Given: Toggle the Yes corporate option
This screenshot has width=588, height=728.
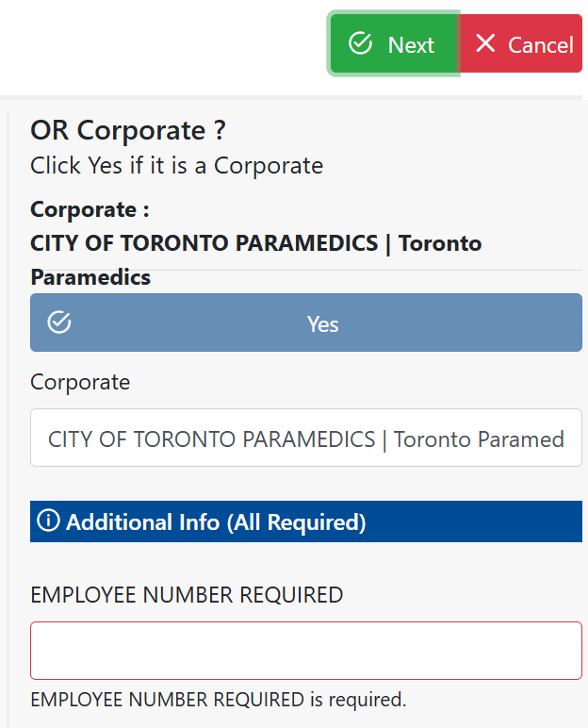Looking at the screenshot, I should tap(322, 323).
